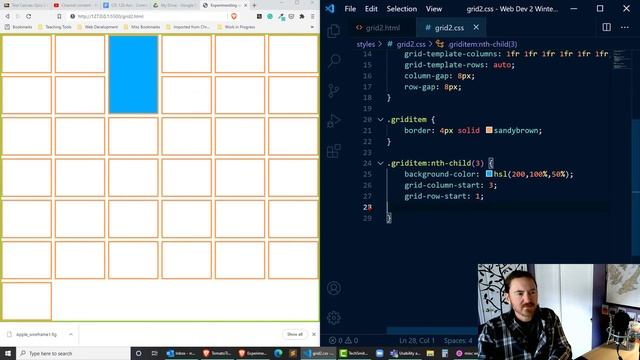
Task: Open the browser extensions puzzle icon
Action: pos(302,16)
